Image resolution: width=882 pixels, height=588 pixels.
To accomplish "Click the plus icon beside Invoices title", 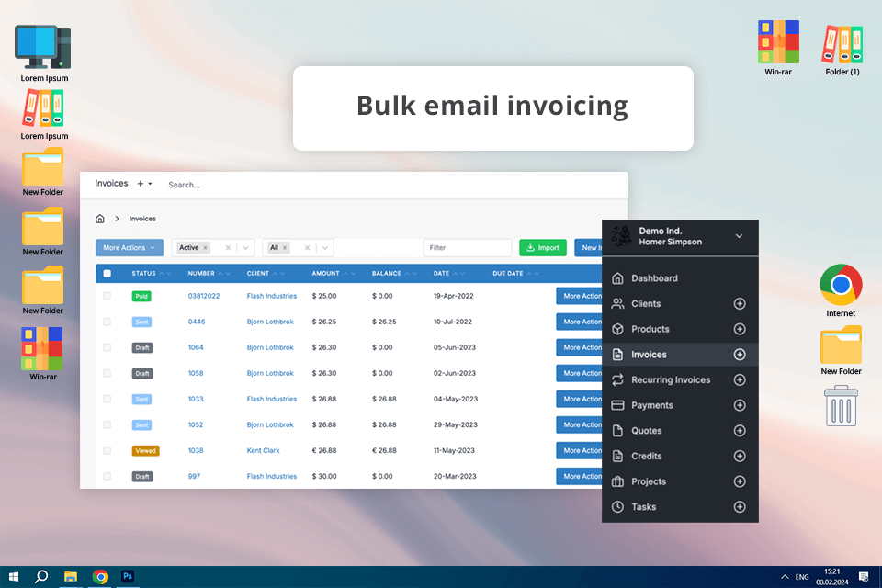I will pos(140,184).
